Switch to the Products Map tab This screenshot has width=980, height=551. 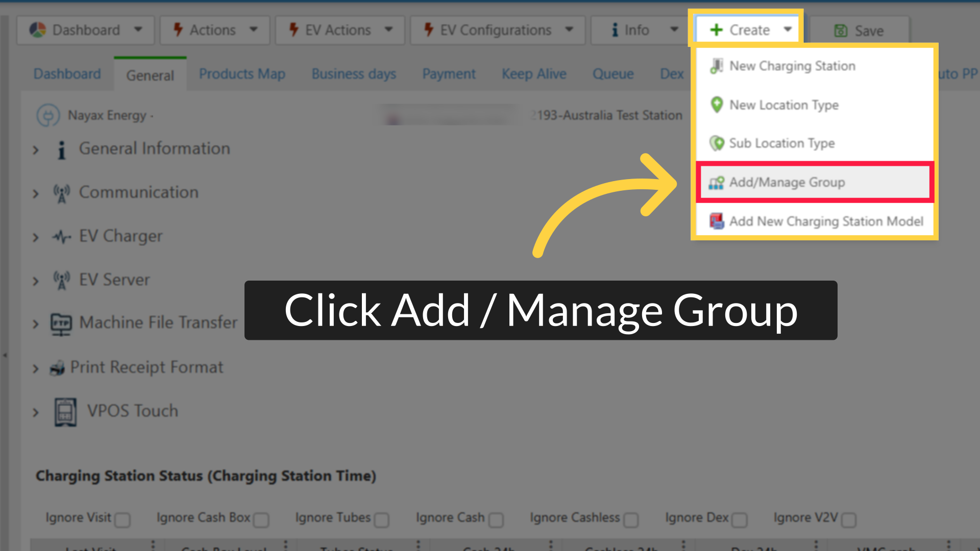[242, 74]
